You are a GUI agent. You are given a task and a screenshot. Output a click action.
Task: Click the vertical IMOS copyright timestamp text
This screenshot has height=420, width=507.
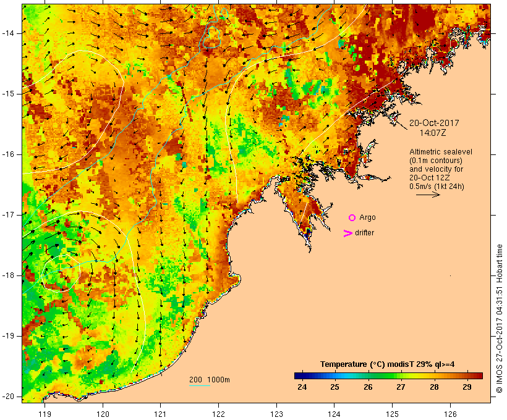499,319
